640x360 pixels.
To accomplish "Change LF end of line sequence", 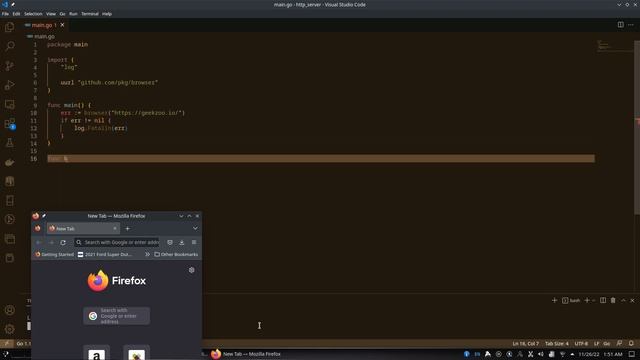I will coord(596,344).
